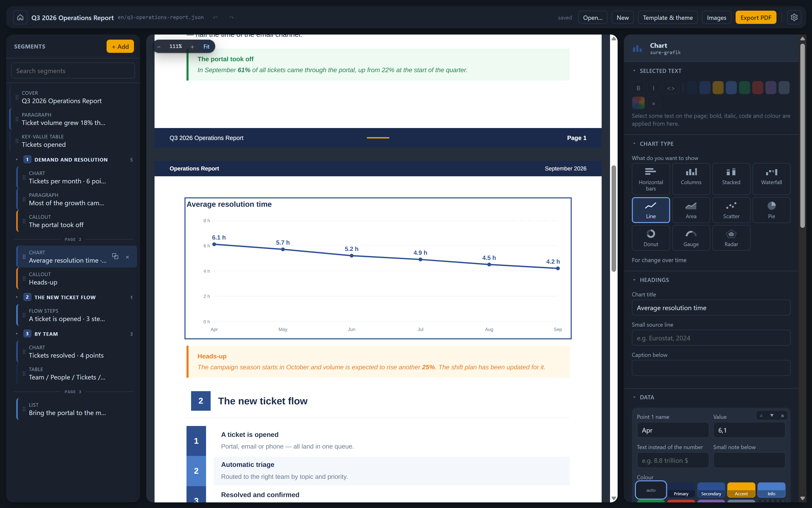The width and height of the screenshot is (812, 508).
Task: Pick the Accent colour swatch
Action: pyautogui.click(x=741, y=490)
